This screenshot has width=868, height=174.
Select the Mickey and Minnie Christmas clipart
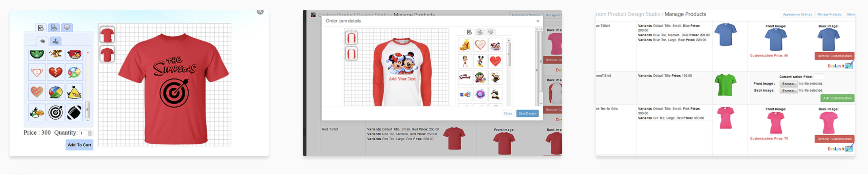pos(495,45)
